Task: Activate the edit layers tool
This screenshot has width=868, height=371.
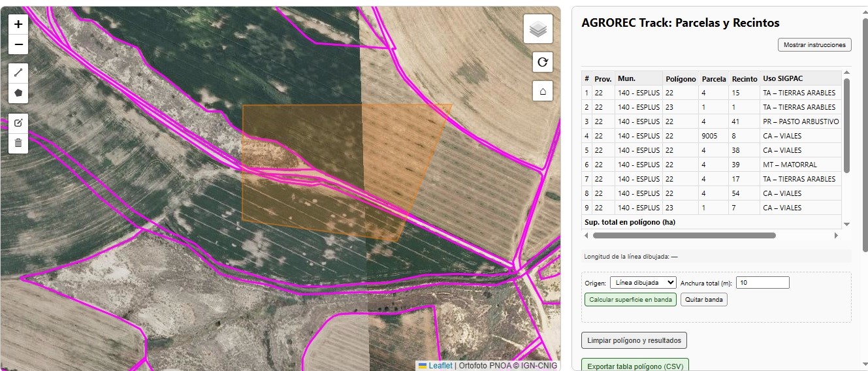Action: click(x=18, y=123)
